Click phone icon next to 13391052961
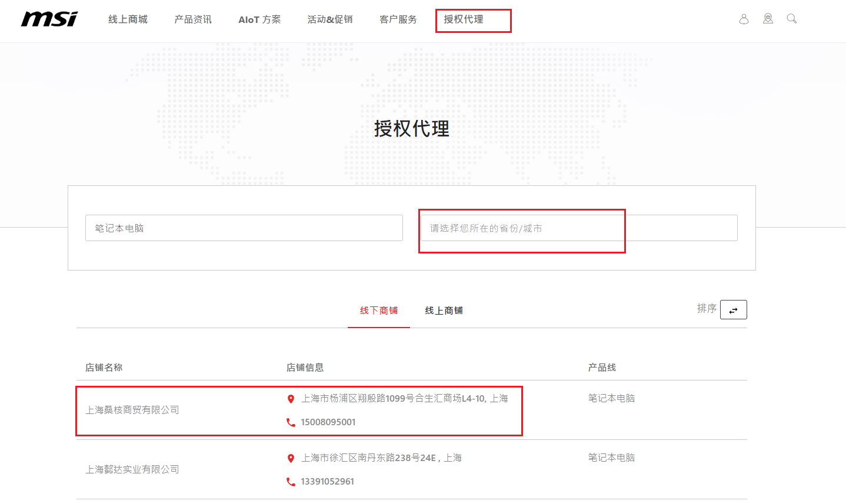846x504 pixels. point(291,482)
